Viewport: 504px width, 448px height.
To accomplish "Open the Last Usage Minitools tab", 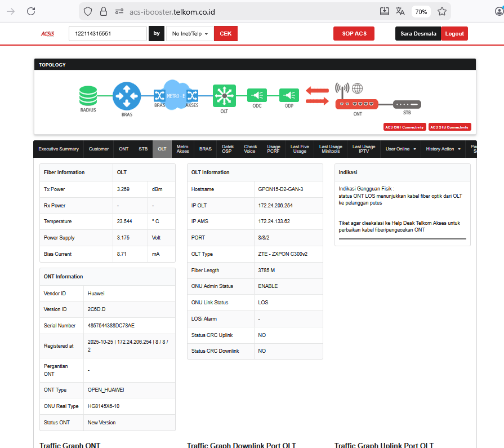I will 331,149.
